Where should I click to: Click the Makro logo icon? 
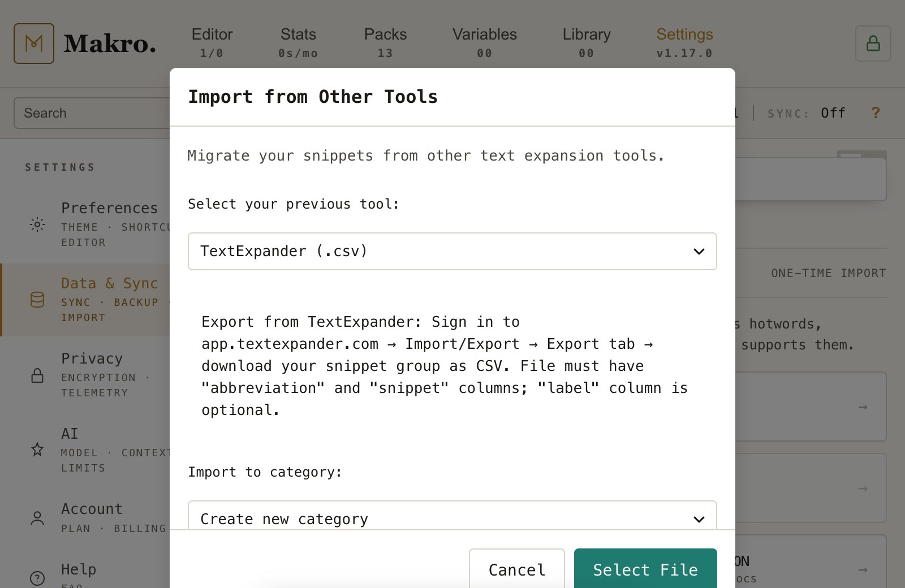coord(34,44)
